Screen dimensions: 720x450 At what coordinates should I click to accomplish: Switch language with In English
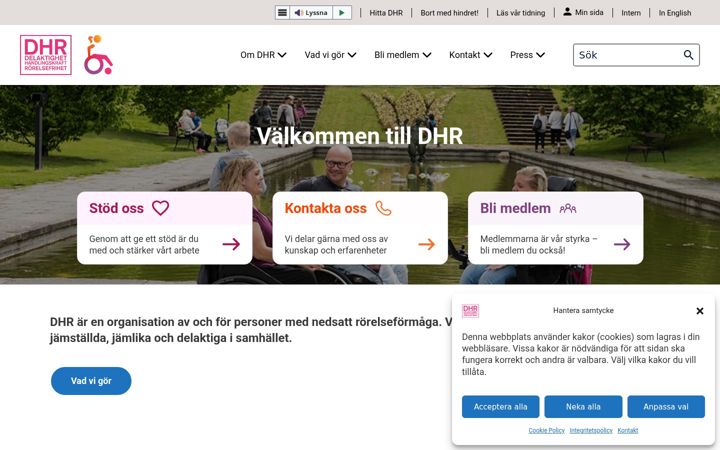click(x=675, y=13)
